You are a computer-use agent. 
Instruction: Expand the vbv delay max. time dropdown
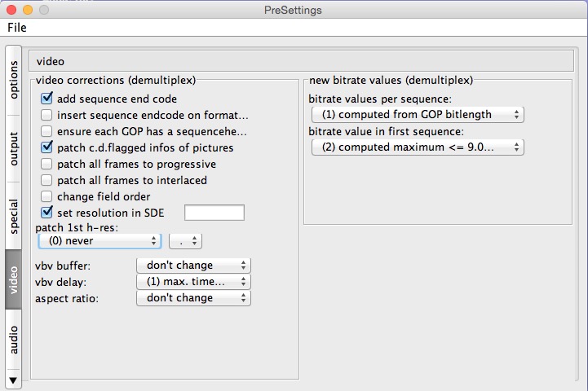click(x=193, y=282)
